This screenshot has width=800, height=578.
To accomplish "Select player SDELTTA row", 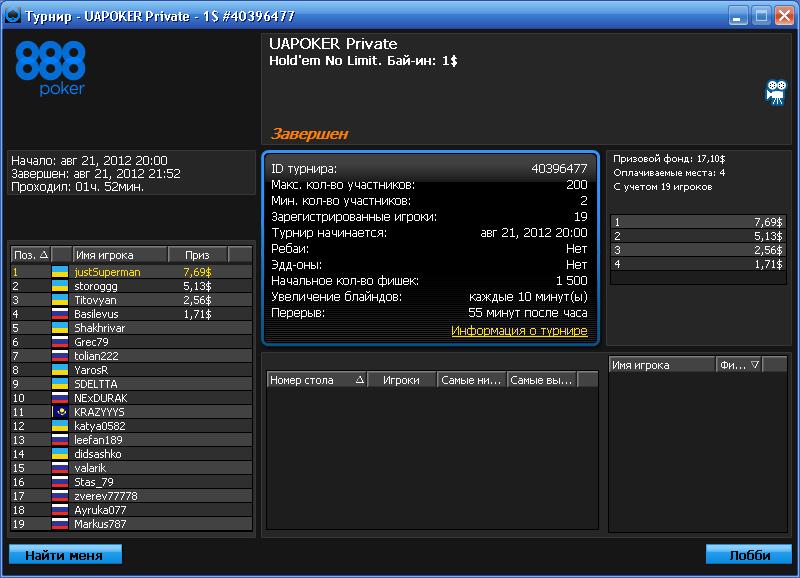I will (132, 384).
